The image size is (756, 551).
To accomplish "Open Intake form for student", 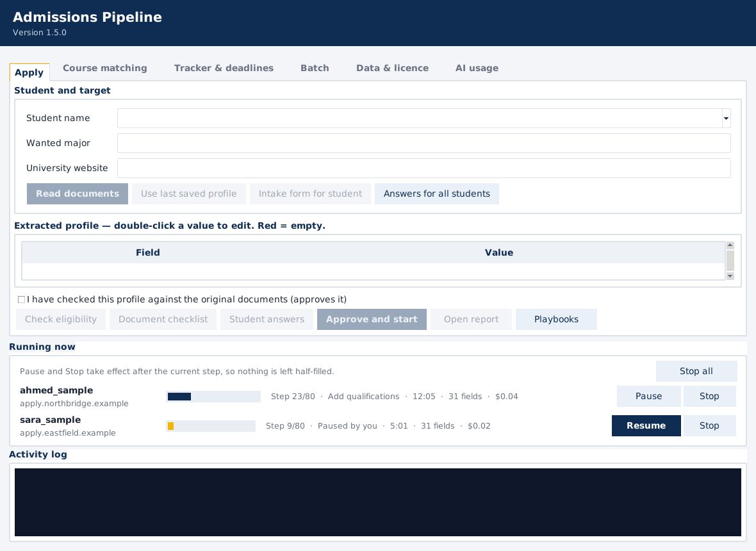I will [310, 193].
